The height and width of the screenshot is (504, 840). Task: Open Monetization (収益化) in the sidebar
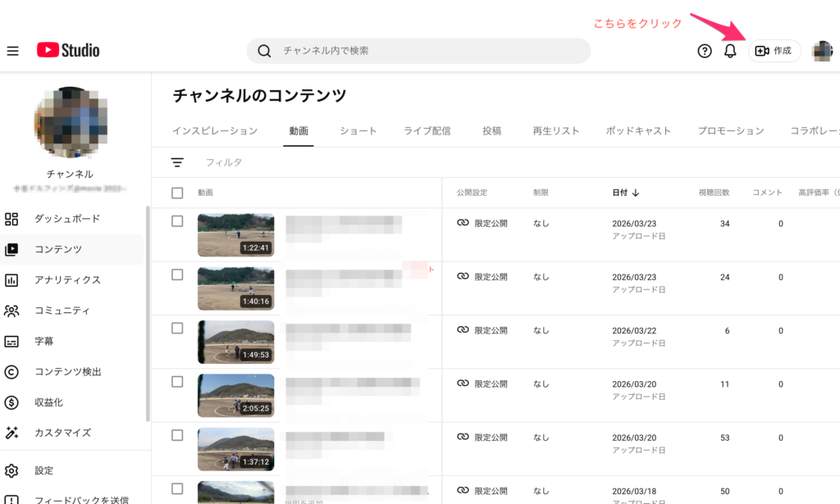48,402
